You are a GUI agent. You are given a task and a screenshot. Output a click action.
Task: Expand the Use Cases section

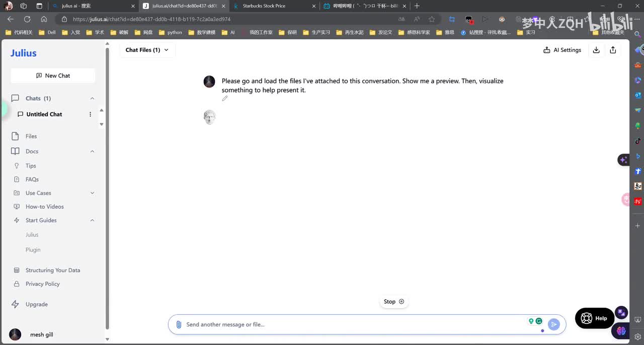92,193
